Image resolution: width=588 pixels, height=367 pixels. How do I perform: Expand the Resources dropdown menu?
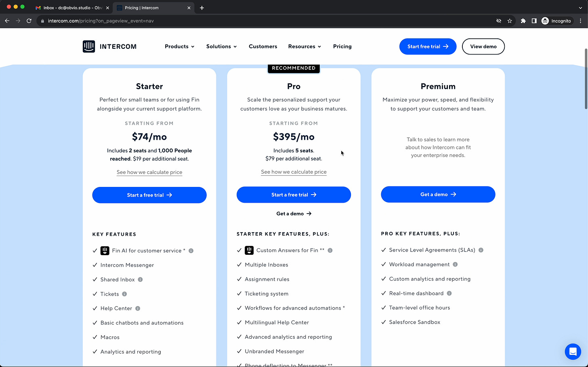click(x=304, y=46)
